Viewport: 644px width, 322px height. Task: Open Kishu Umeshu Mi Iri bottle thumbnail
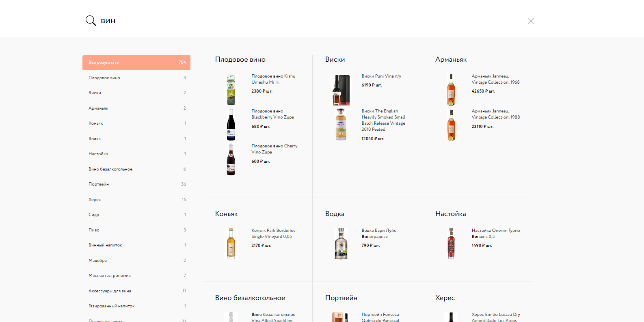231,90
